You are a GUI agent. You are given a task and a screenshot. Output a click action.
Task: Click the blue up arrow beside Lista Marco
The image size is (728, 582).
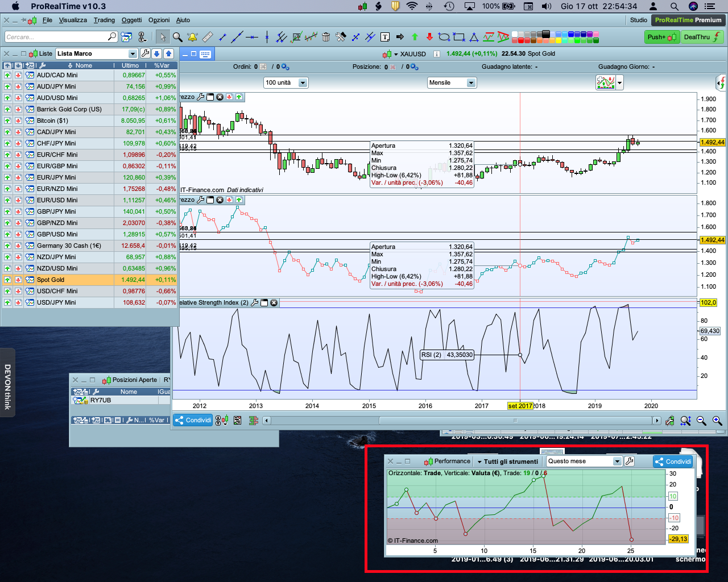click(168, 53)
